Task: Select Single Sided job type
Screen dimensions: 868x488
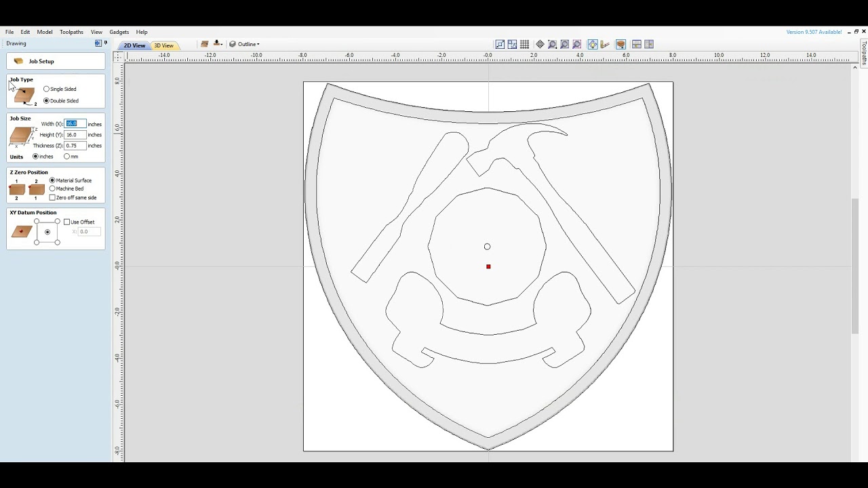Action: click(x=46, y=89)
